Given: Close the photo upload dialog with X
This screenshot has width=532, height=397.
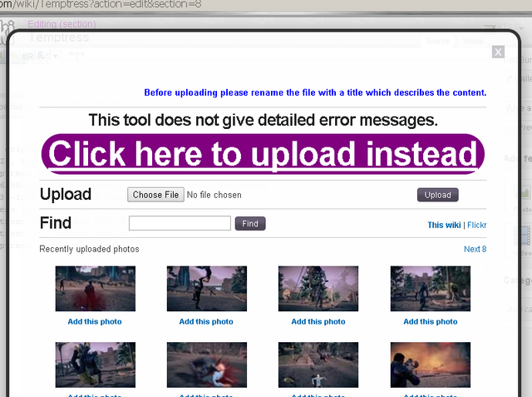Looking at the screenshot, I should (498, 52).
